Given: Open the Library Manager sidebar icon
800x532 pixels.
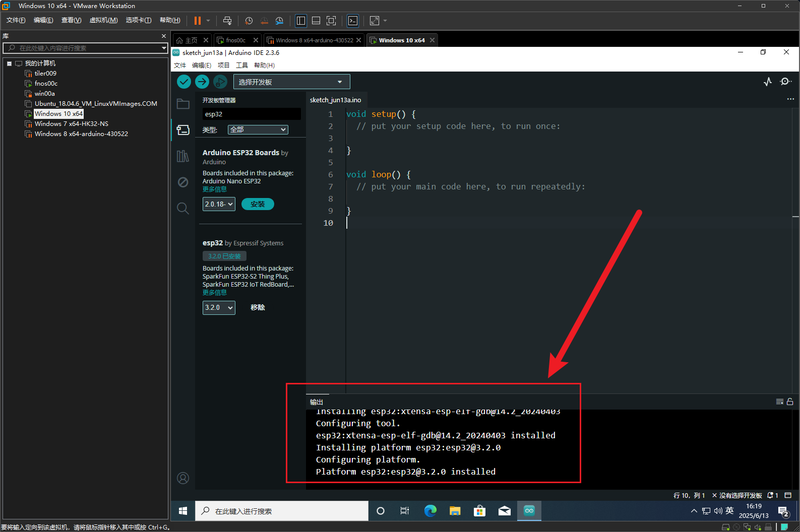Looking at the screenshot, I should coord(183,156).
